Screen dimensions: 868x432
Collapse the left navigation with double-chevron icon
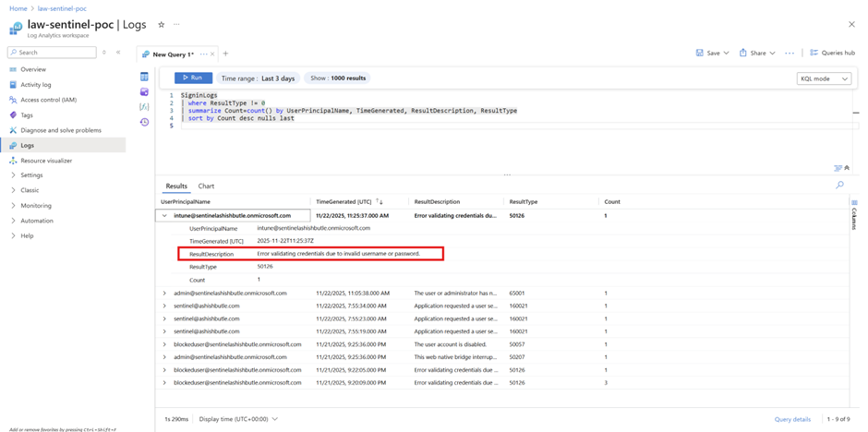coord(118,53)
